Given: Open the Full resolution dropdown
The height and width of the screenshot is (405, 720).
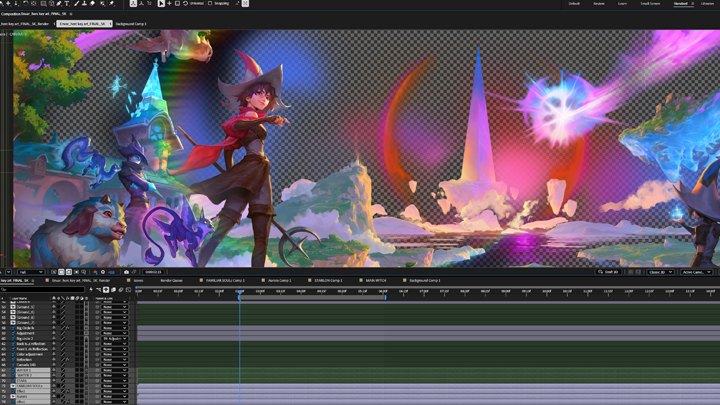Looking at the screenshot, I should [x=31, y=272].
